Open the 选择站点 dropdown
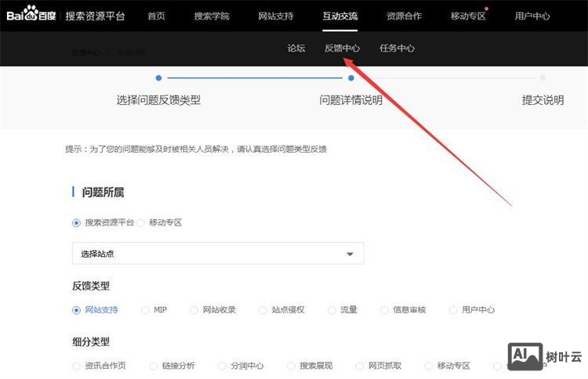Image resolution: width=588 pixels, height=379 pixels. pyautogui.click(x=218, y=254)
